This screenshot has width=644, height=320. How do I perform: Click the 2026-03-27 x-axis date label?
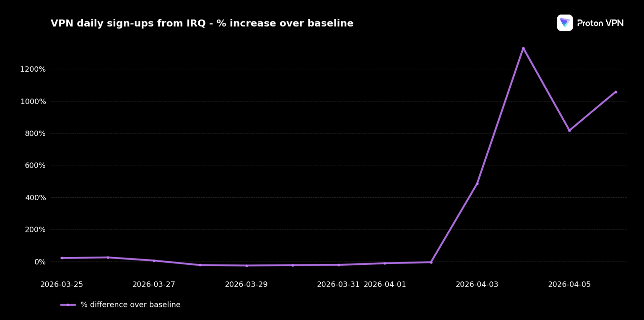tap(154, 284)
